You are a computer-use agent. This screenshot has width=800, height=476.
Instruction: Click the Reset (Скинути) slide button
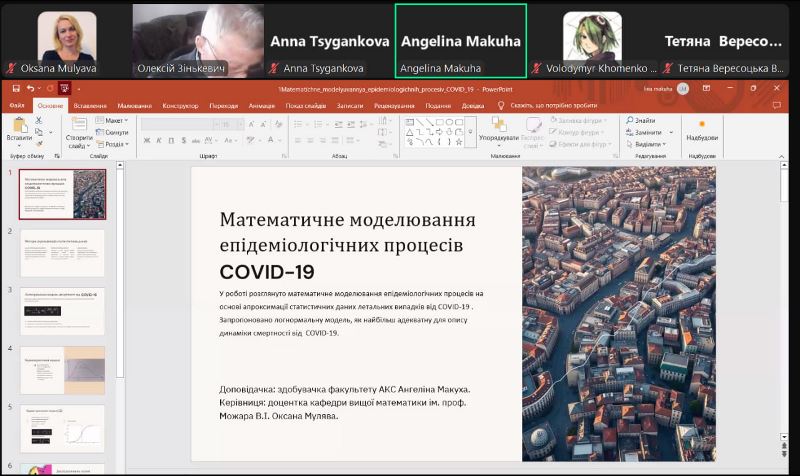click(113, 132)
